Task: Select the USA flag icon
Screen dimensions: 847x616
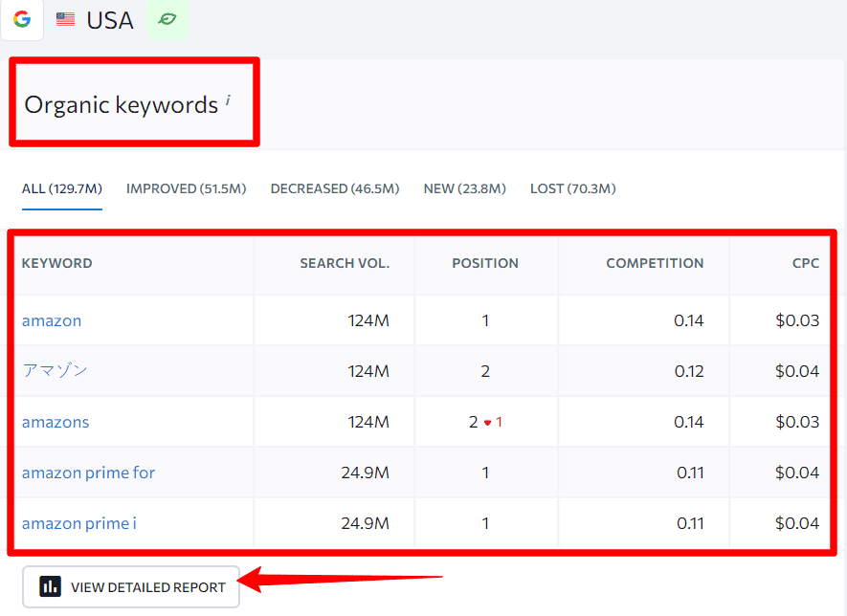Action: point(65,19)
